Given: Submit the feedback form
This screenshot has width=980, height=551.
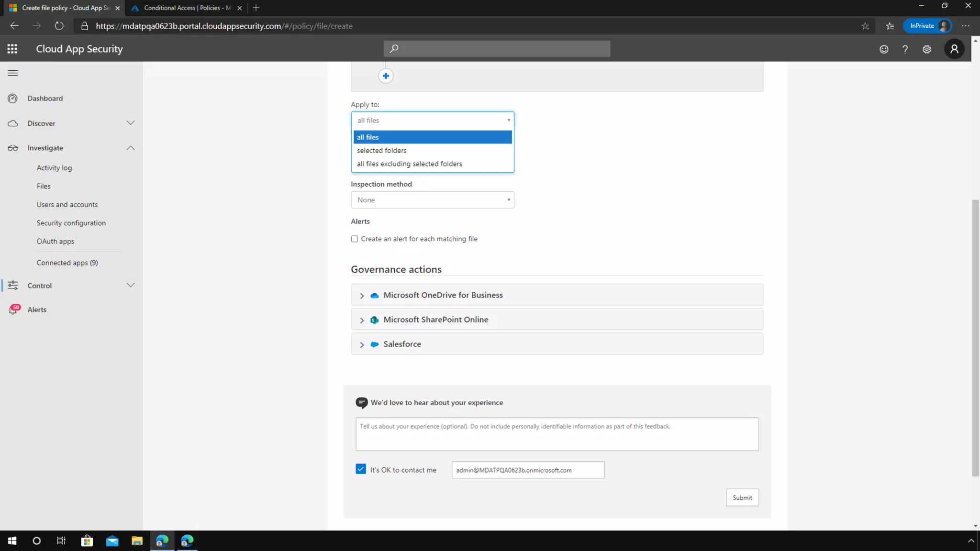Looking at the screenshot, I should [x=742, y=497].
